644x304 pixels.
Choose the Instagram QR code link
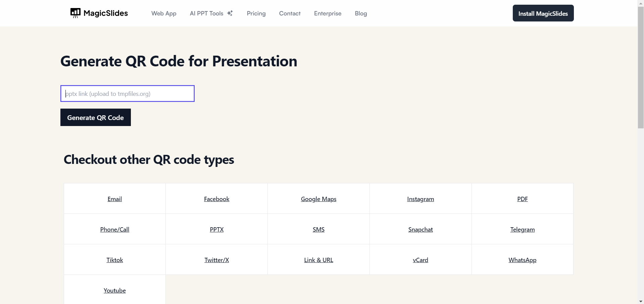[420, 199]
